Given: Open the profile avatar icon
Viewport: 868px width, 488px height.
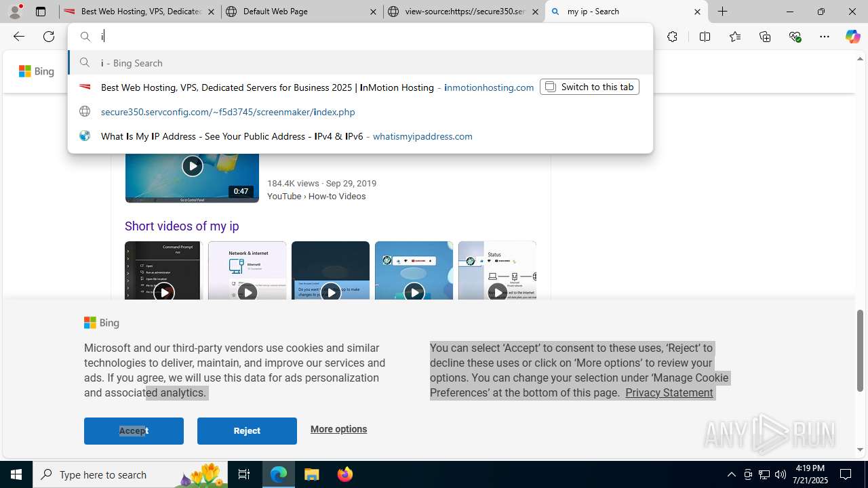Looking at the screenshot, I should [x=15, y=12].
